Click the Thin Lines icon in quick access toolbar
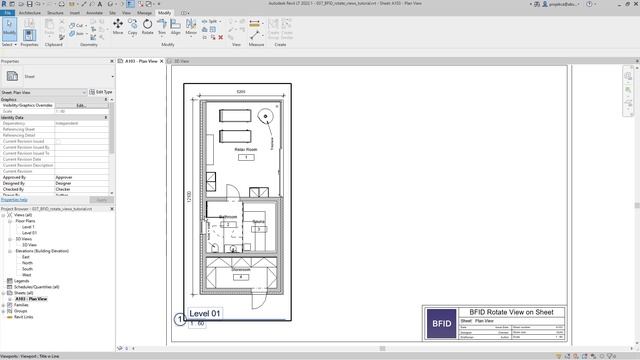This screenshot has height=360, width=640. [x=130, y=4]
